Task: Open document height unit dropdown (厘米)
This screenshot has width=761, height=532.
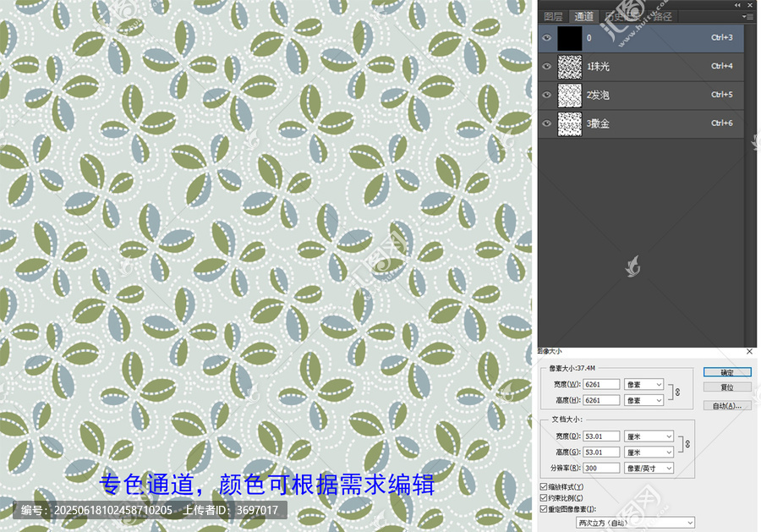Action: click(x=649, y=452)
